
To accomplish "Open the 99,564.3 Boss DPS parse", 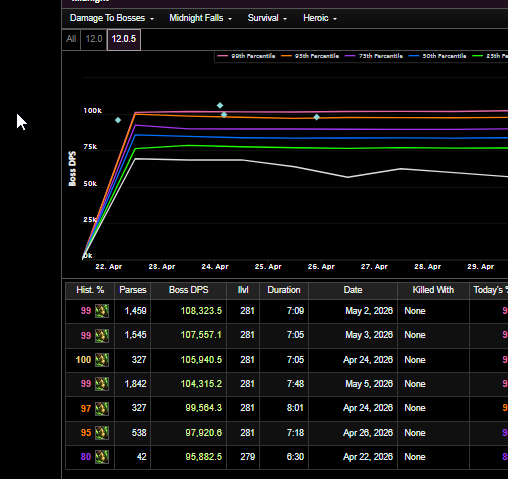I will tap(203, 408).
